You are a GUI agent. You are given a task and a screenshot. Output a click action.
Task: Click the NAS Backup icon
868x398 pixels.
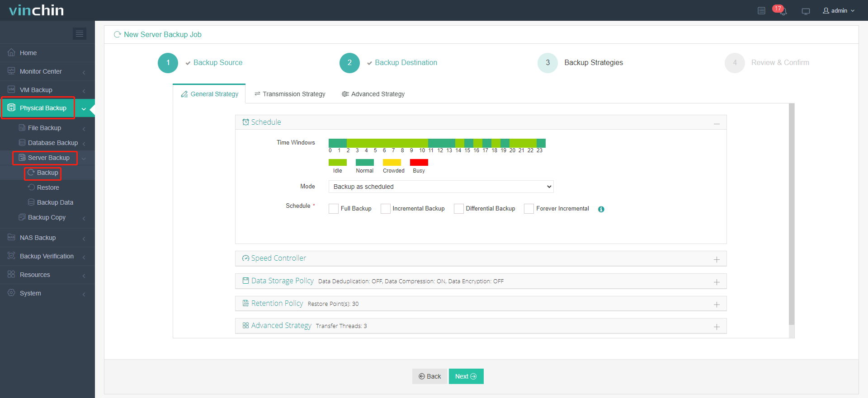pyautogui.click(x=11, y=237)
